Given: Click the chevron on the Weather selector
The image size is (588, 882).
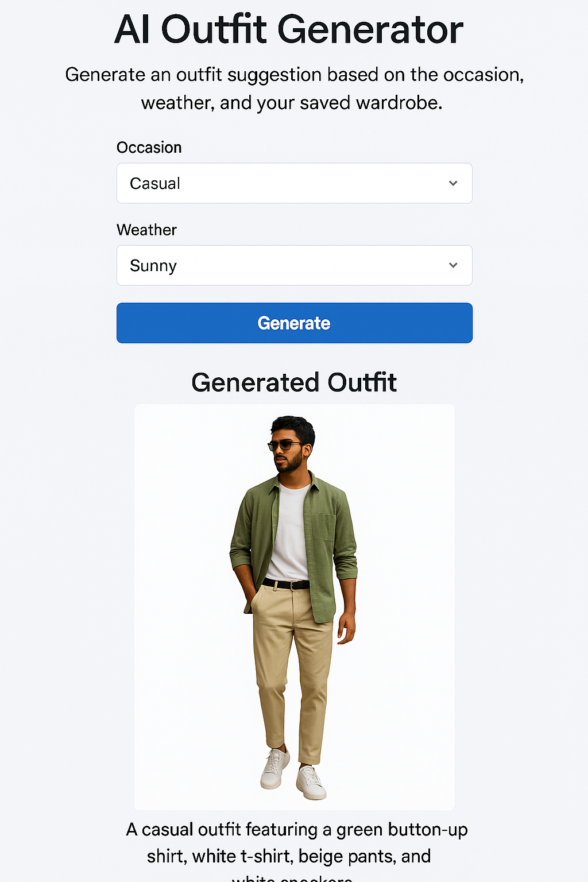Looking at the screenshot, I should click(x=453, y=265).
